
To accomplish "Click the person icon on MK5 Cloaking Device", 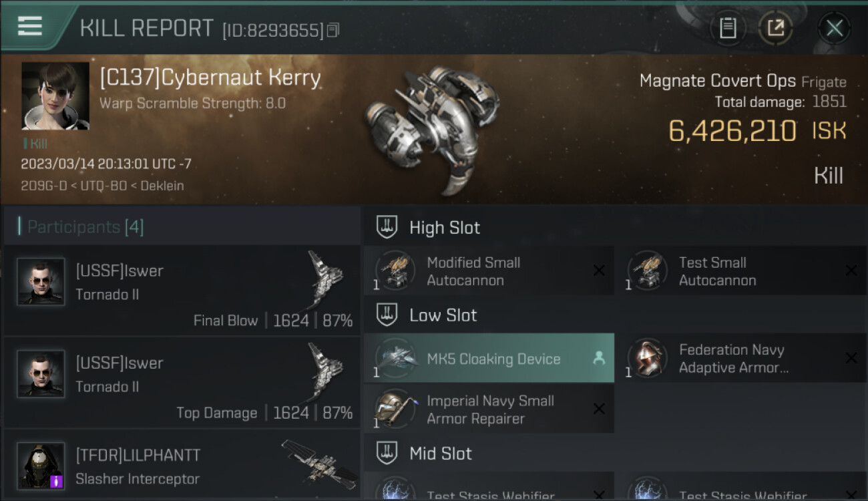I will coord(599,358).
